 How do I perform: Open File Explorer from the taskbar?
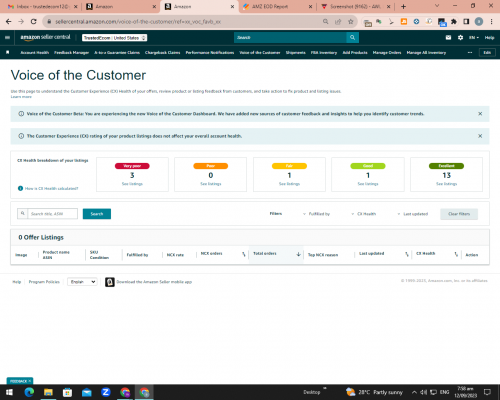point(48,392)
